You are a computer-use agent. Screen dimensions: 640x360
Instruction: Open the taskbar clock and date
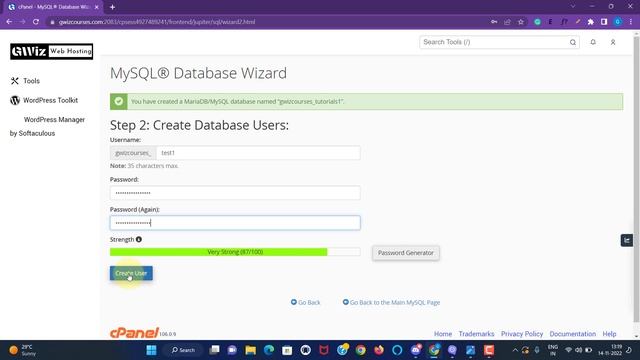pos(610,350)
